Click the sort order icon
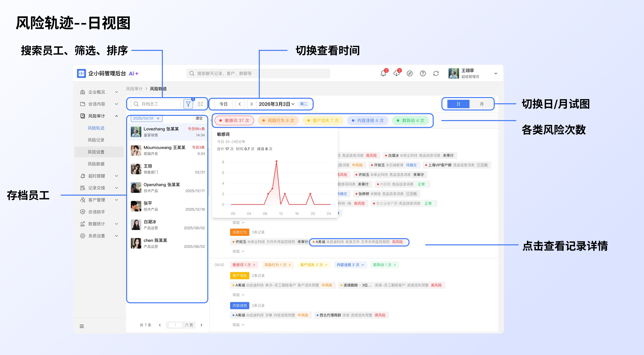This screenshot has height=355, width=644. [200, 104]
